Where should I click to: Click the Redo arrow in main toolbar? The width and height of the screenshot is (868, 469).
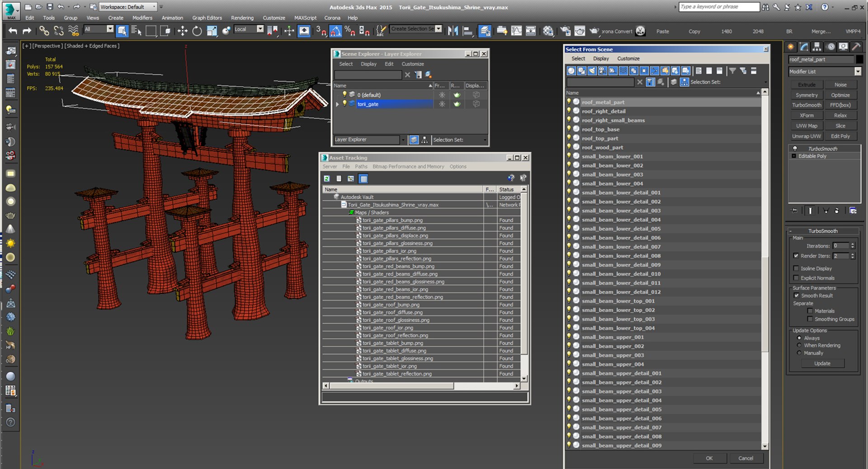(x=27, y=31)
